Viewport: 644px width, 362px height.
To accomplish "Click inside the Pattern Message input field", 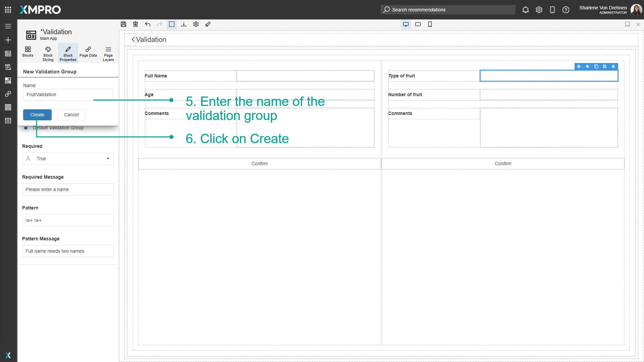I will [x=68, y=251].
